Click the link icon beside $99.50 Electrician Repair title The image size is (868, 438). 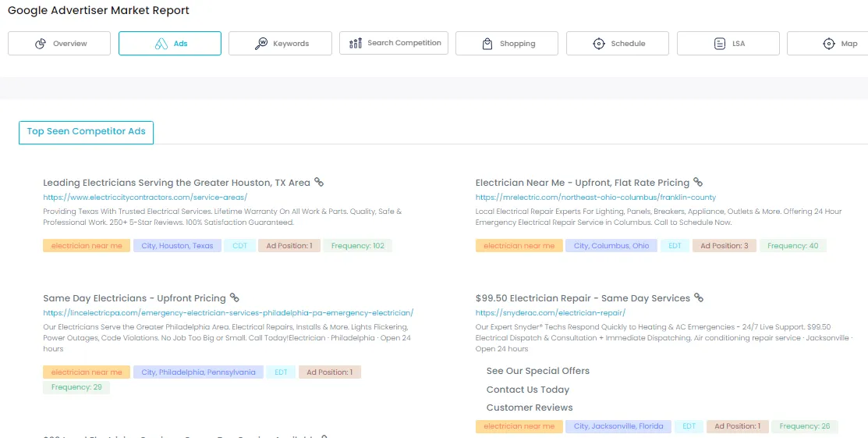(699, 297)
